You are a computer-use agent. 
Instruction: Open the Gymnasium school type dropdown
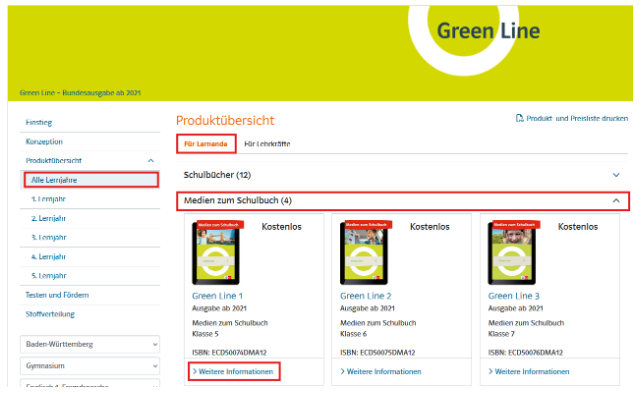(90, 366)
